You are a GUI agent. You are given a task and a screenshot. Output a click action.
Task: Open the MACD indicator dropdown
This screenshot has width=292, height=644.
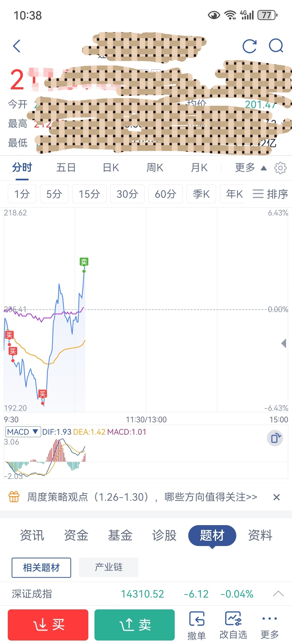[x=23, y=432]
